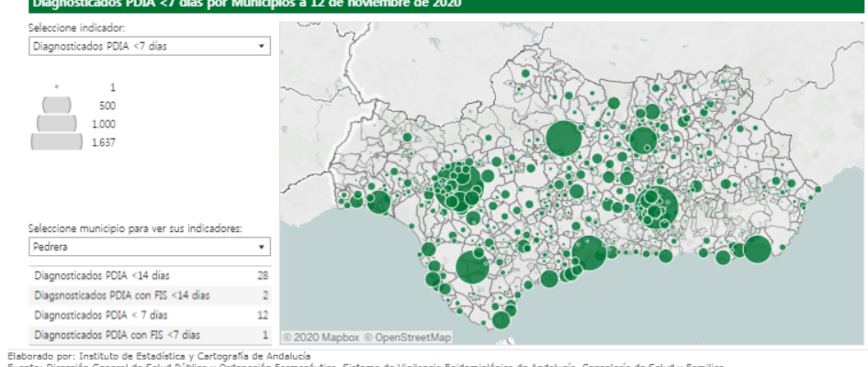Click the smallest legend bubble labeled 1
The height and width of the screenshot is (367, 868).
tap(57, 87)
